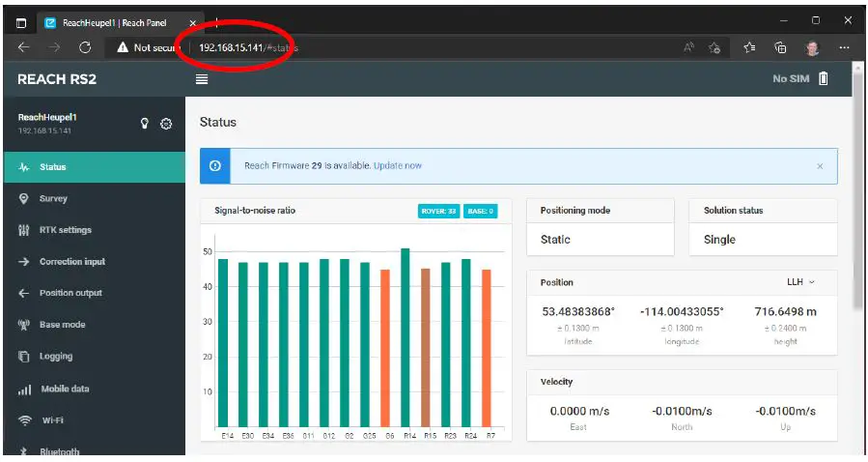Image resolution: width=868 pixels, height=462 pixels.
Task: Open device settings gear icon
Action: (166, 124)
